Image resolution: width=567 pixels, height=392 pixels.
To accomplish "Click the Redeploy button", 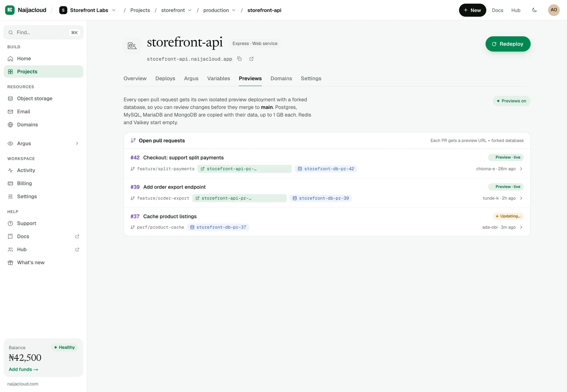I will [x=508, y=44].
